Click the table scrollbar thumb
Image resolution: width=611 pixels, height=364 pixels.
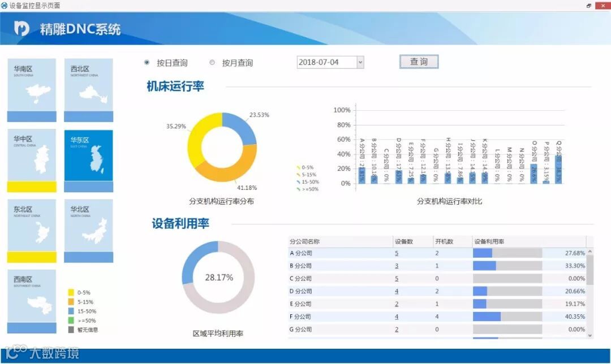click(x=590, y=270)
